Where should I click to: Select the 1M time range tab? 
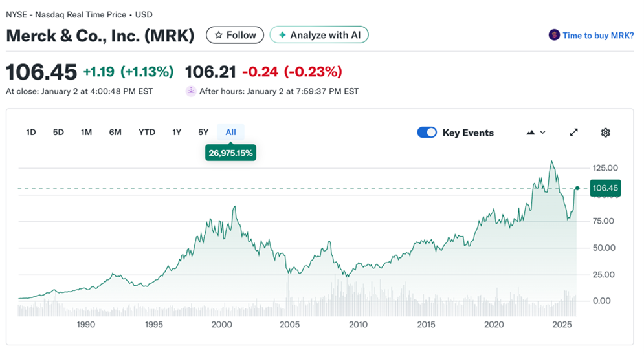[86, 132]
